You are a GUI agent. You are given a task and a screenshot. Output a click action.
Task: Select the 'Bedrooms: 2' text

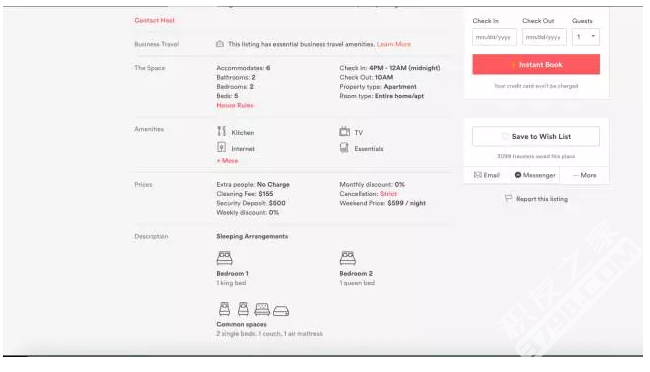point(235,87)
